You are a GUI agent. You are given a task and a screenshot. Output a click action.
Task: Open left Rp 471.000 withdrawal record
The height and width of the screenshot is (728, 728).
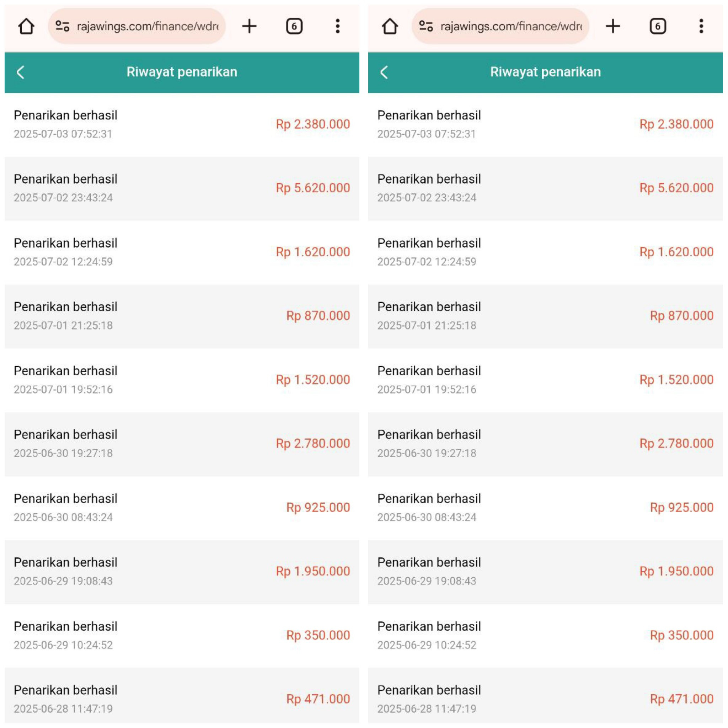(182, 699)
